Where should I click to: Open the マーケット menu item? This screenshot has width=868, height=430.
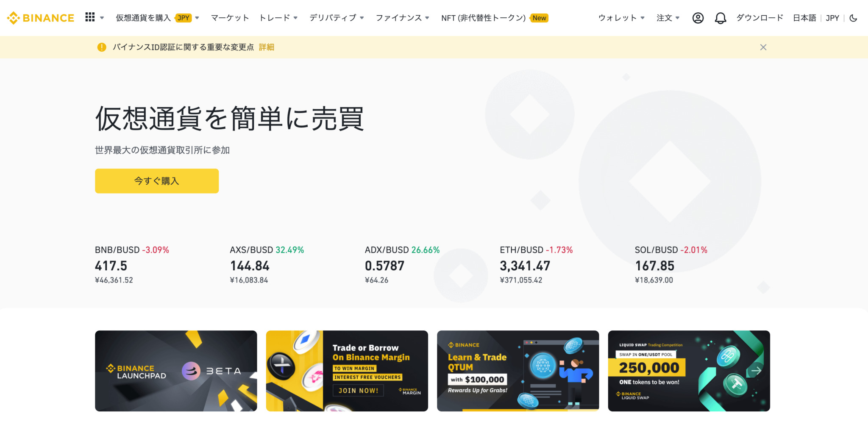(x=230, y=18)
